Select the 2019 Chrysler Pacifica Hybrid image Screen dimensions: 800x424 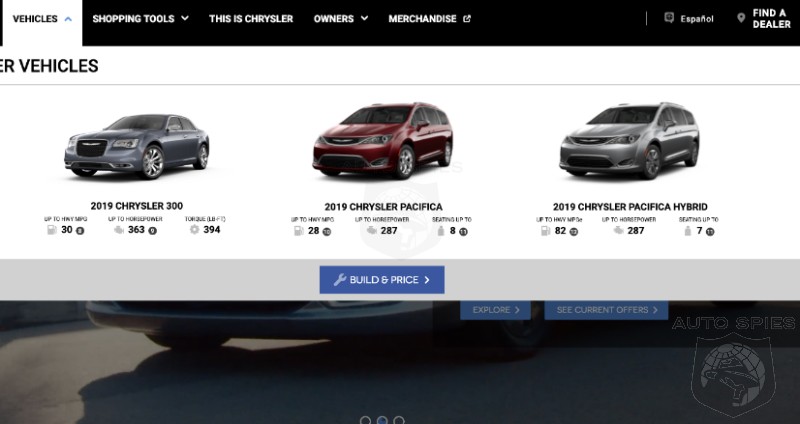(630, 140)
